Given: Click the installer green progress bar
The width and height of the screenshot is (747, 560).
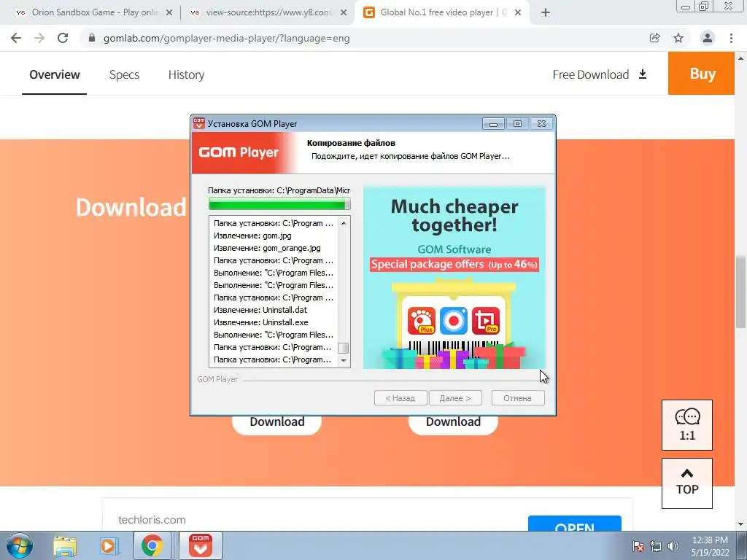Looking at the screenshot, I should coord(279,204).
